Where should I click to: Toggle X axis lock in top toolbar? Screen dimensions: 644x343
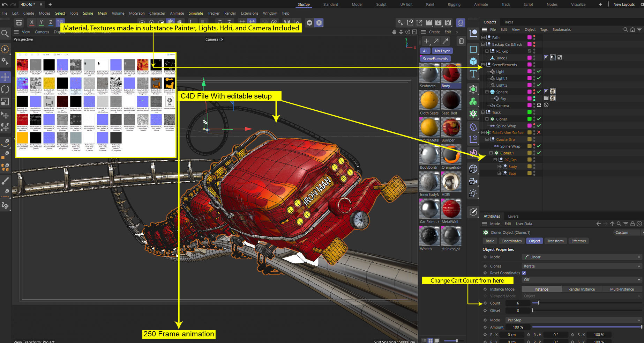click(x=32, y=22)
